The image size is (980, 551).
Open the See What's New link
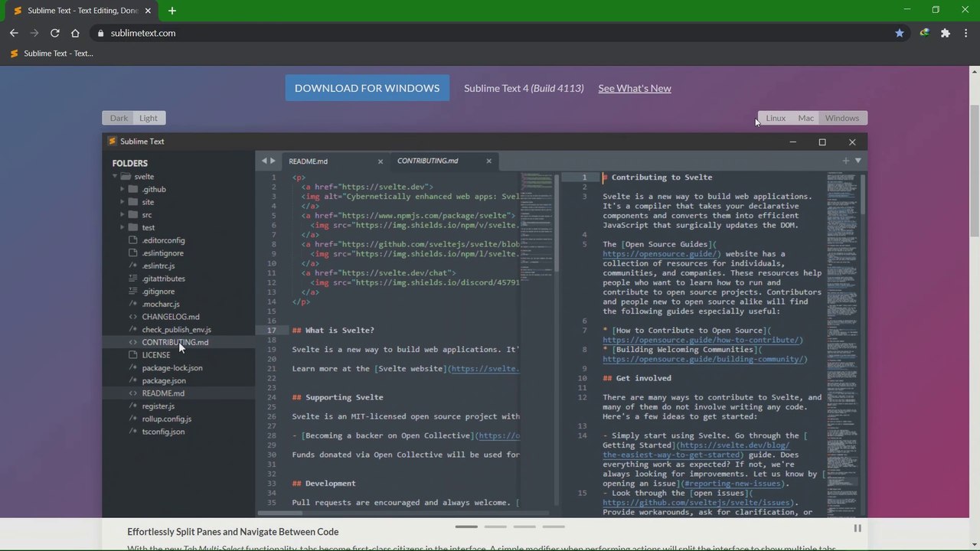point(635,88)
